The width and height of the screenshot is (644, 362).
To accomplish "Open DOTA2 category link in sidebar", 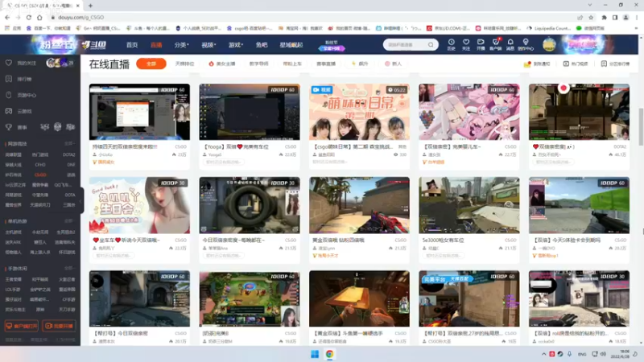I will [69, 154].
